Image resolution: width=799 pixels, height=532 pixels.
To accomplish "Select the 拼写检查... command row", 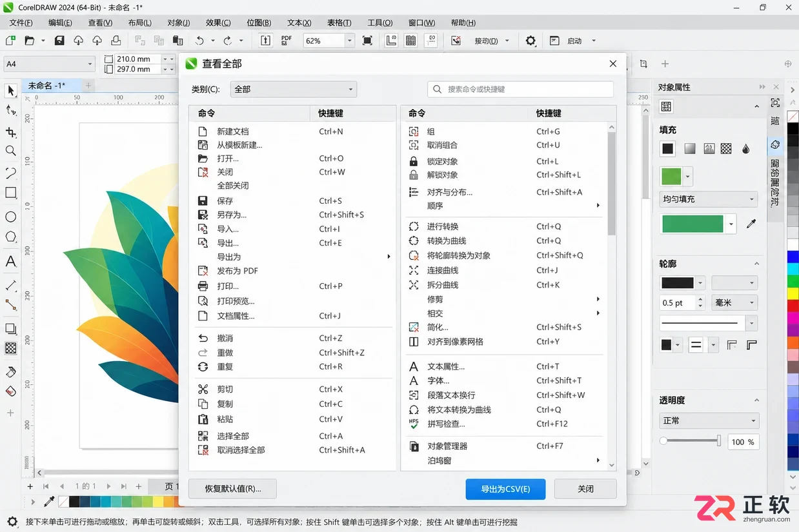I will pos(504,424).
